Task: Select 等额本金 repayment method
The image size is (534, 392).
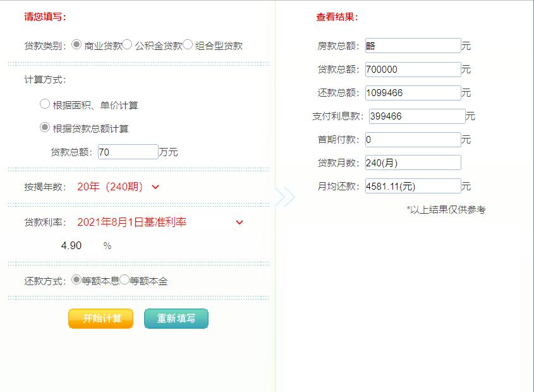Action: (124, 279)
